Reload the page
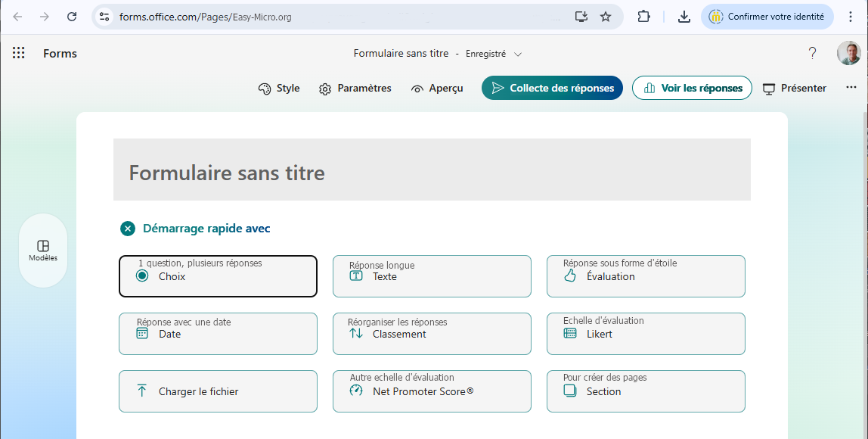 point(72,17)
